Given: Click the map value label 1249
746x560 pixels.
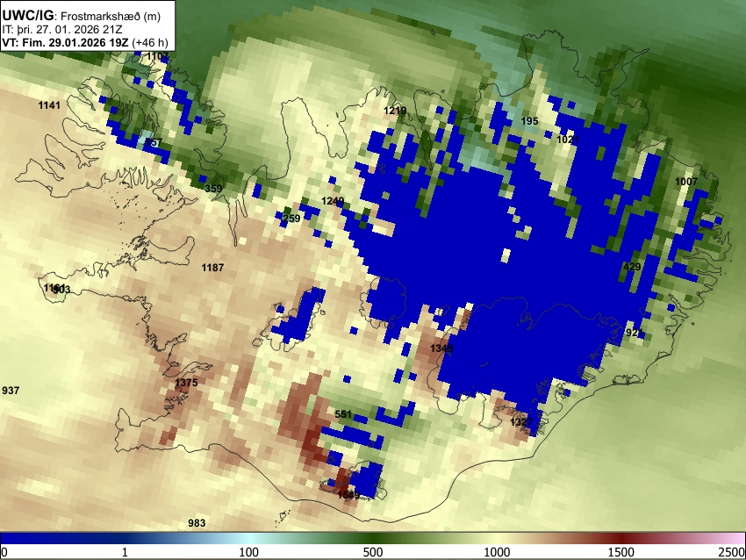Looking at the screenshot, I should (333, 201).
